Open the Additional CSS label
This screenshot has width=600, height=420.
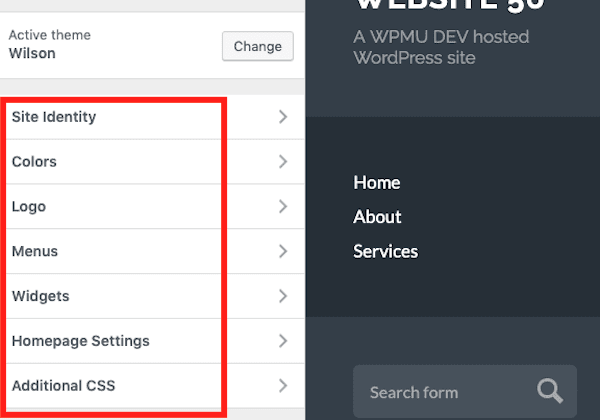coord(63,385)
